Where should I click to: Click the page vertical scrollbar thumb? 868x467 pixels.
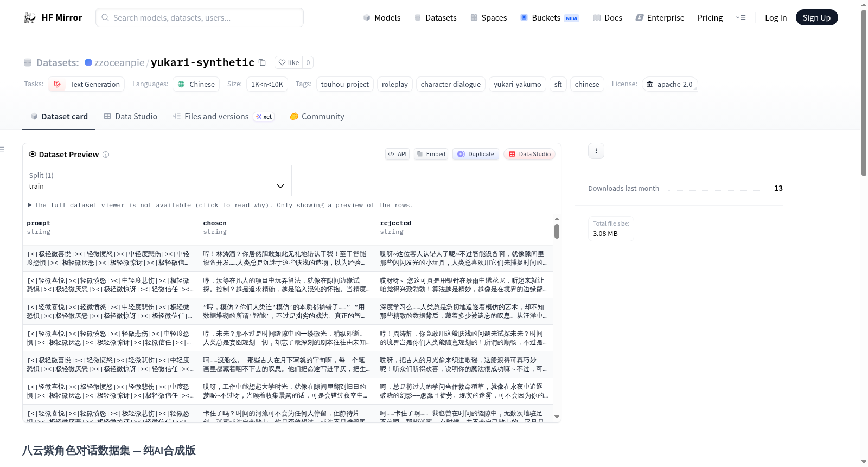pos(864,92)
